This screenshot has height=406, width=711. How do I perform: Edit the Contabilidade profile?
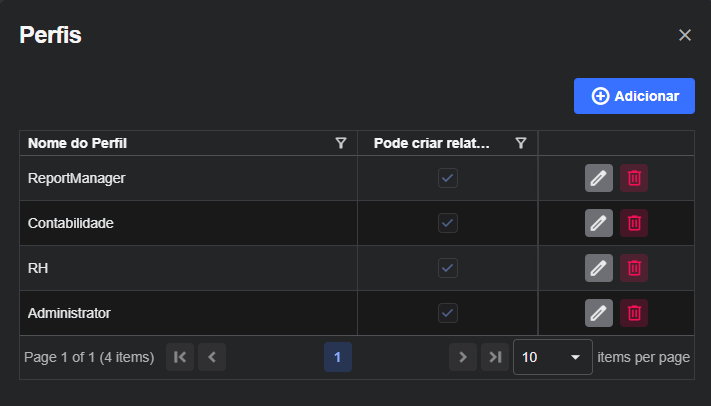coord(599,223)
